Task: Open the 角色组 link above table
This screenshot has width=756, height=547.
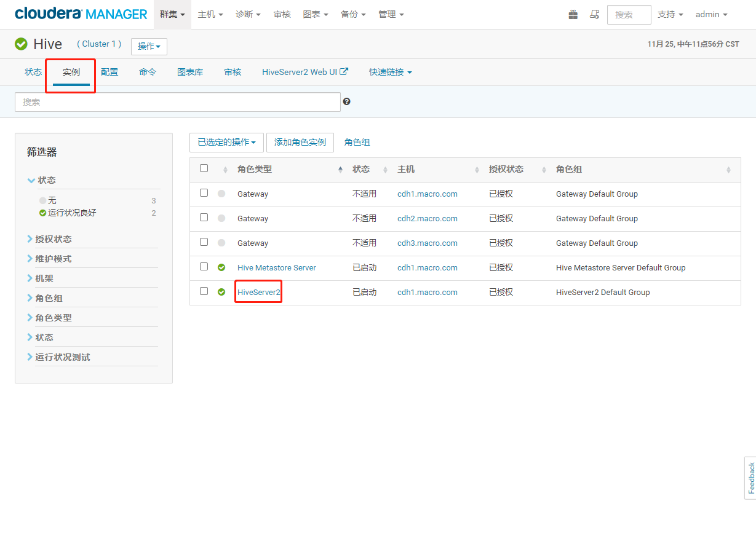Action: coord(357,143)
